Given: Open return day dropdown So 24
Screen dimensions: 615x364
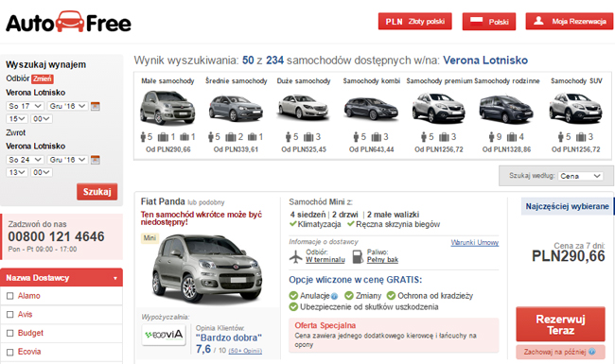Looking at the screenshot, I should pyautogui.click(x=25, y=160).
